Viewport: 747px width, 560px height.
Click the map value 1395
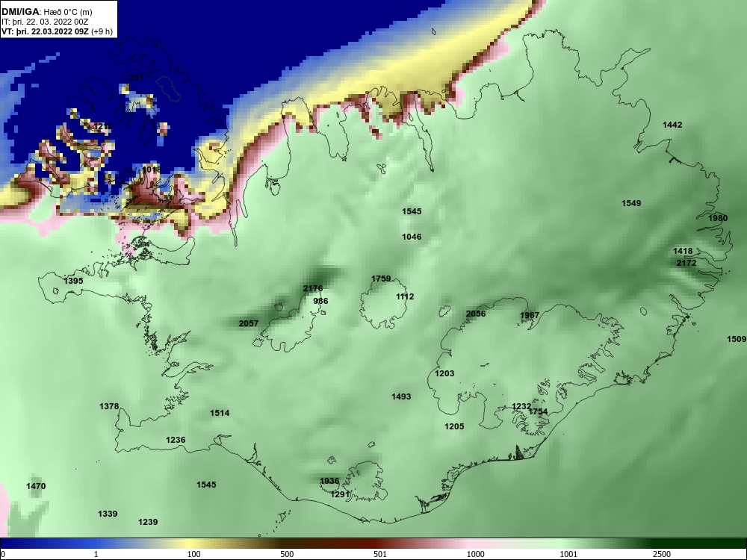tap(73, 281)
